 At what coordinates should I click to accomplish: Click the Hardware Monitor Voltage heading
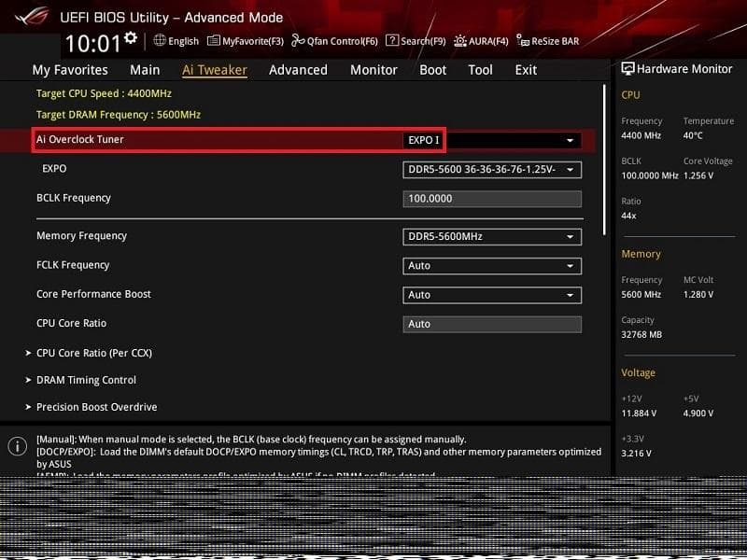638,372
